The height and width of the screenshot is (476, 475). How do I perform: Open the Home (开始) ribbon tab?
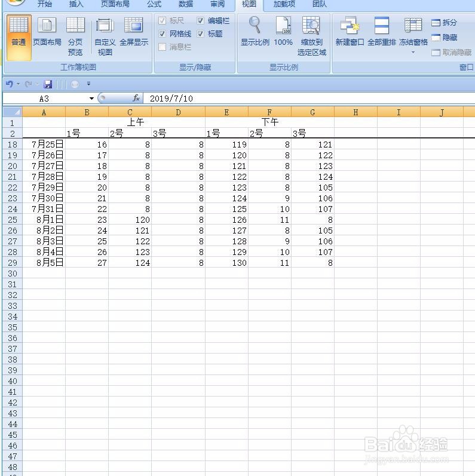coord(45,4)
